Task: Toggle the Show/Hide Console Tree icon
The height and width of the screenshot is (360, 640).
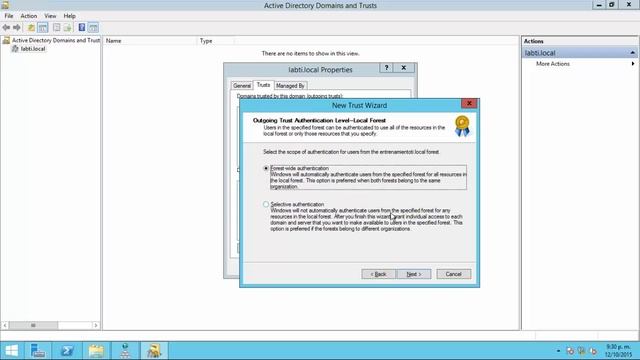Action: click(x=42, y=28)
